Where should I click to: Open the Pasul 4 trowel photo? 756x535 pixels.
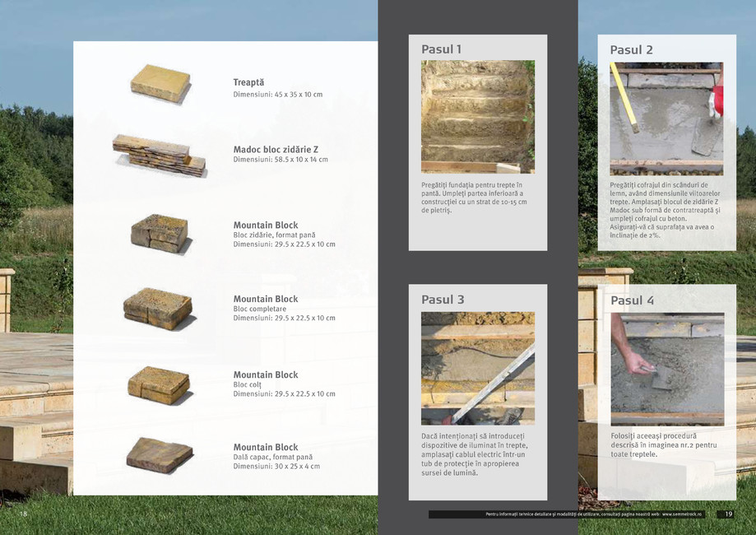click(x=666, y=369)
